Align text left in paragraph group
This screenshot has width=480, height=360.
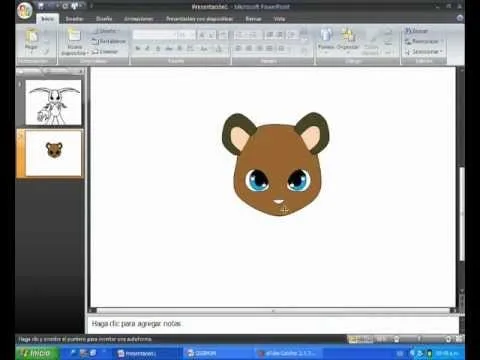[238, 49]
